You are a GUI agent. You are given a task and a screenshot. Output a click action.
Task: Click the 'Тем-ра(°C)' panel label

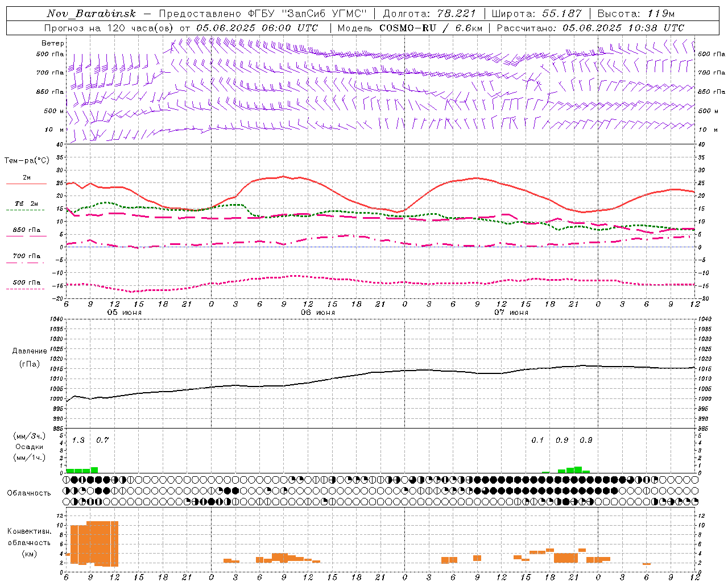coord(27,161)
